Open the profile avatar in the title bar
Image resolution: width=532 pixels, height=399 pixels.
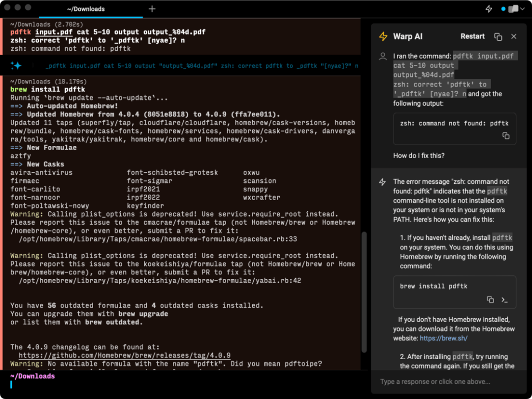(513, 9)
